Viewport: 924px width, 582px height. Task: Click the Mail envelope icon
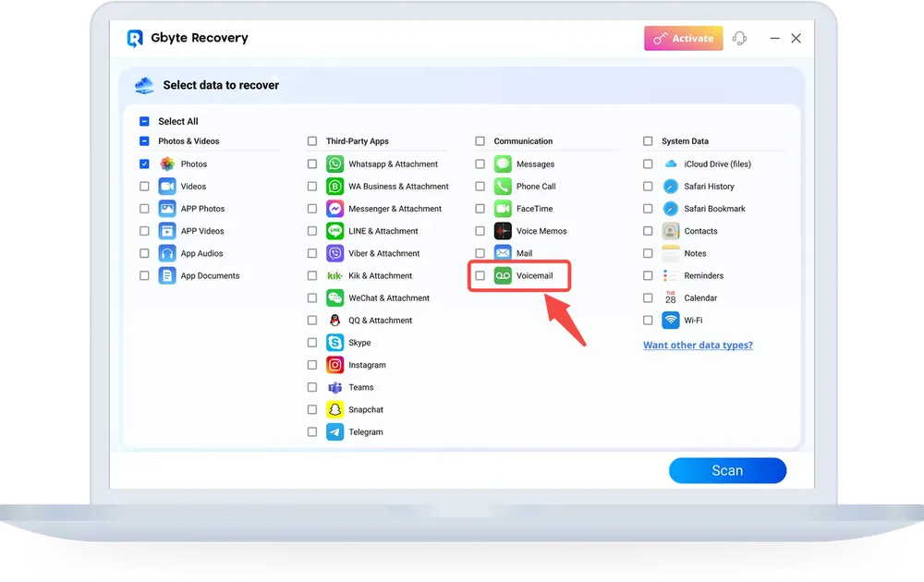click(x=503, y=253)
